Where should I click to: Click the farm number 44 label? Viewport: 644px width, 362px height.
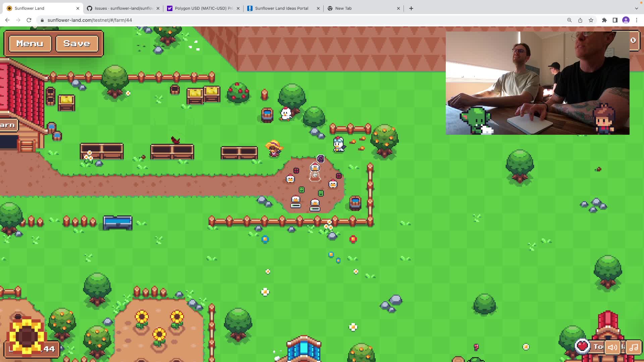pyautogui.click(x=49, y=349)
